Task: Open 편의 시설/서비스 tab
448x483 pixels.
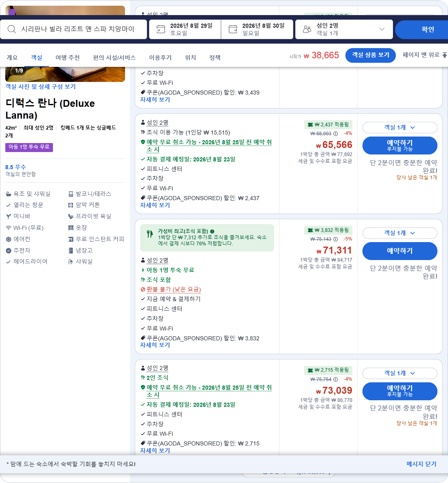Action: coord(114,57)
